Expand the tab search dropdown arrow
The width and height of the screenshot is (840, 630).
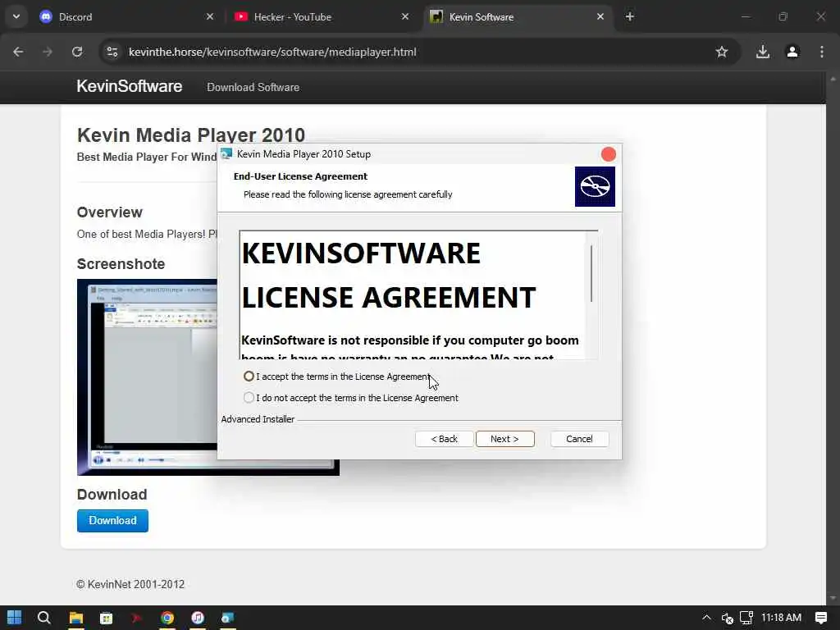click(16, 16)
